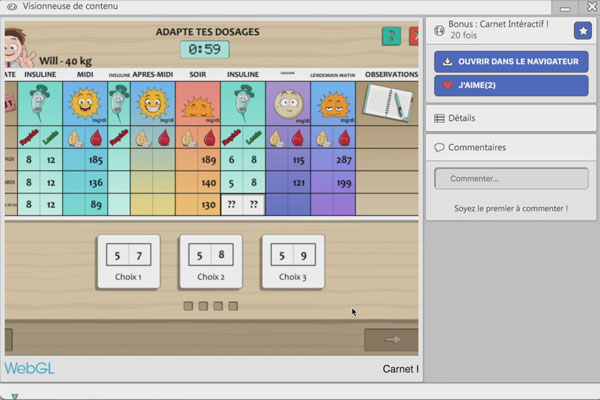Expand the Détails section
This screenshot has height=400, width=600.
click(510, 118)
